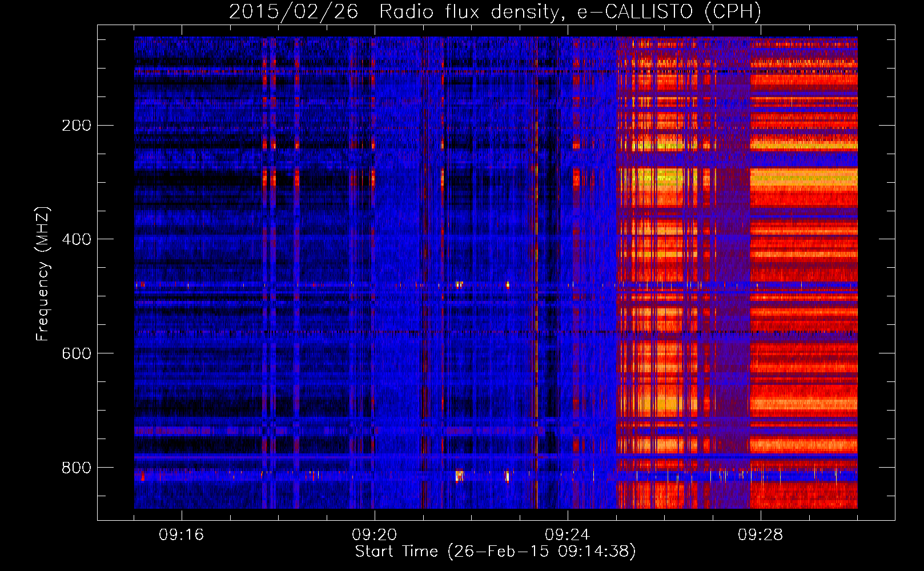The width and height of the screenshot is (924, 571).
Task: Click the 'Frequency (MHZ)' axis label
Action: [43, 274]
